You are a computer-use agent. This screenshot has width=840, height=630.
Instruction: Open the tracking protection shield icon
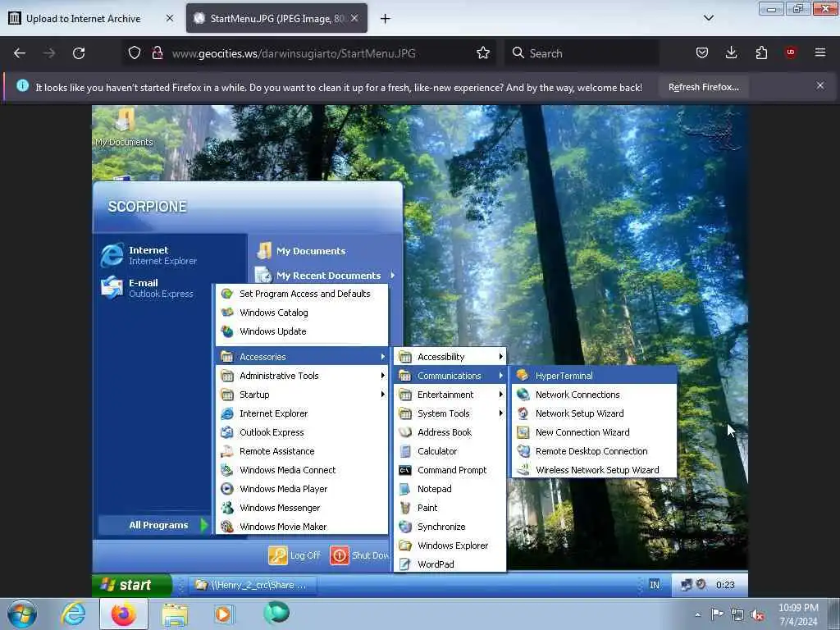(x=135, y=53)
